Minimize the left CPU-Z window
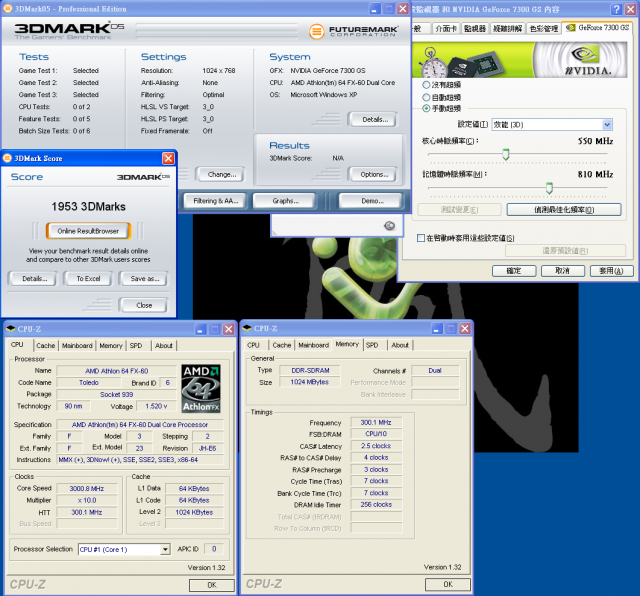Screen dimensions: 640x596 [200, 329]
